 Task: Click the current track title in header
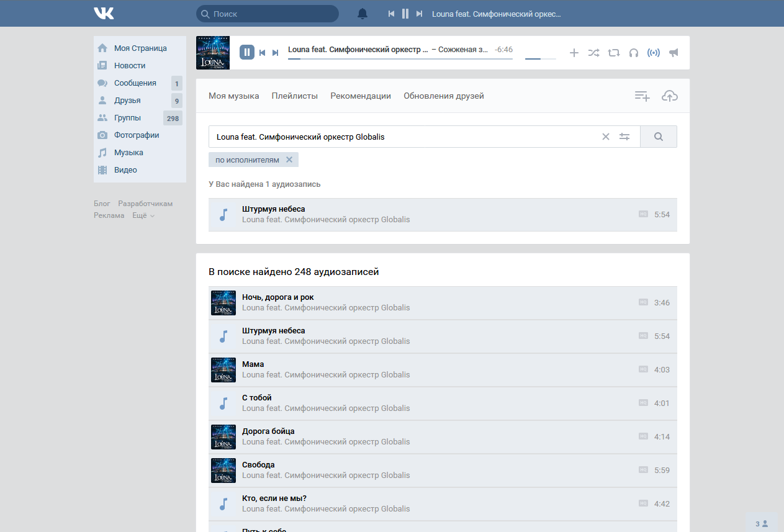(497, 14)
